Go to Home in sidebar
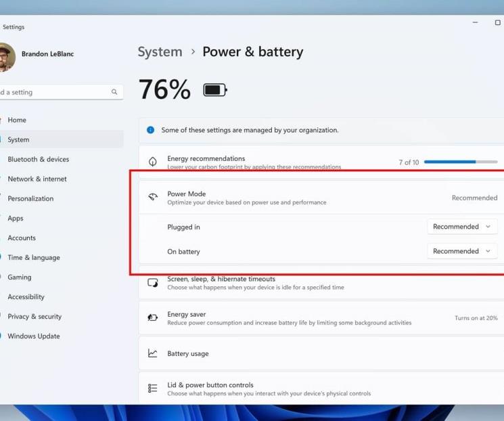This screenshot has width=504, height=421. [x=61, y=120]
